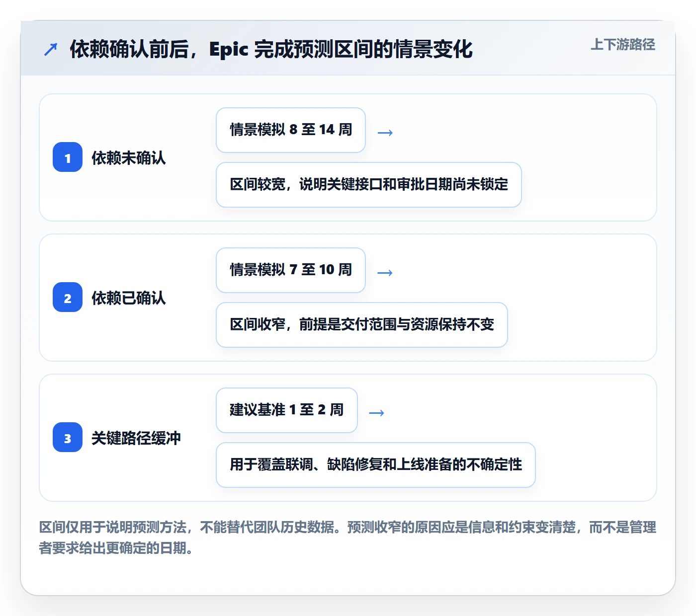The width and height of the screenshot is (696, 616).
Task: Click the 依赖未确认 row label
Action: tap(129, 158)
